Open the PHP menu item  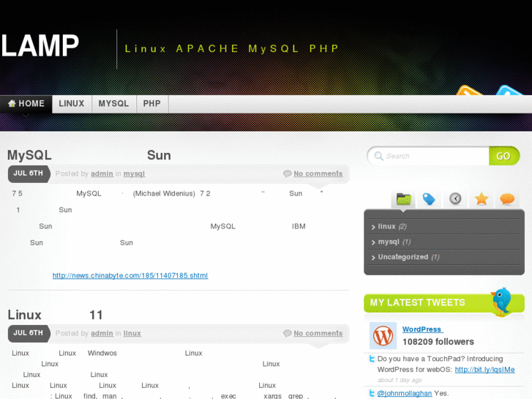pos(152,103)
